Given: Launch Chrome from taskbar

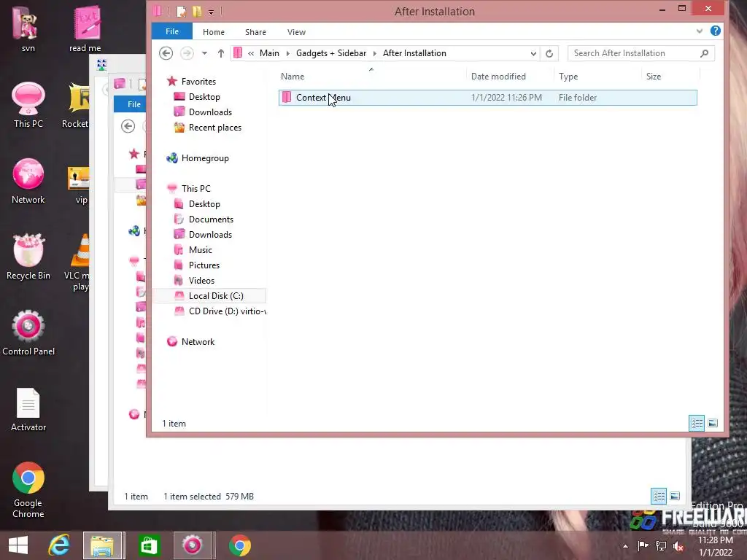Looking at the screenshot, I should coord(239,545).
